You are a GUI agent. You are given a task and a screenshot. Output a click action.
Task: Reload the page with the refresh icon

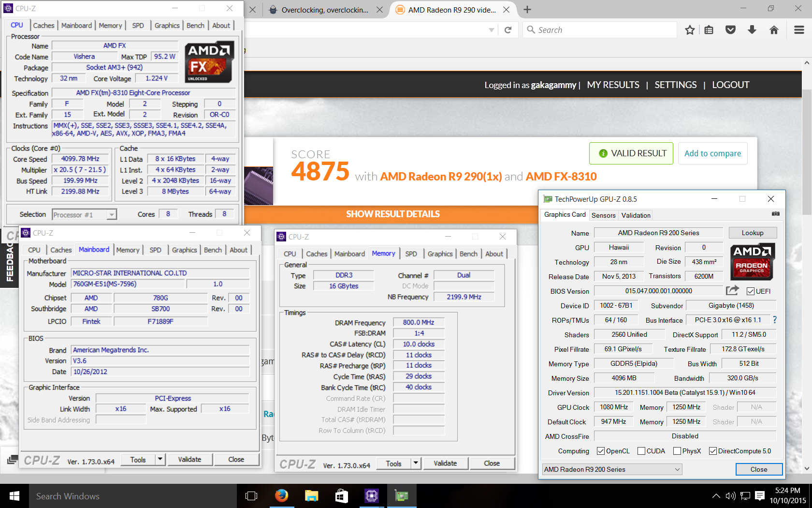508,30
